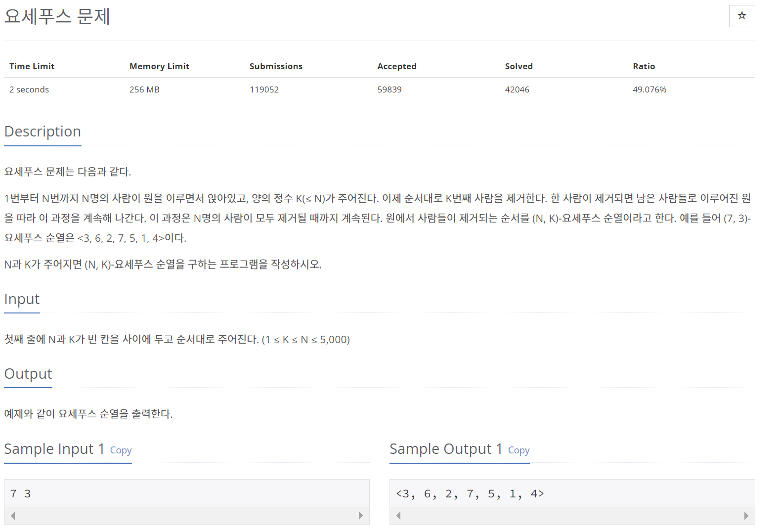Click the submissions count 119052
779x532 pixels.
[264, 89]
